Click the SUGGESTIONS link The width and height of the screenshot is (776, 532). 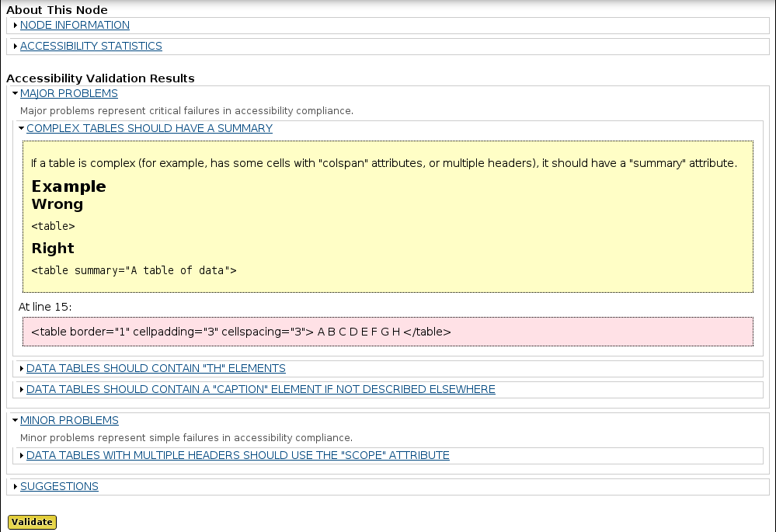click(x=59, y=486)
